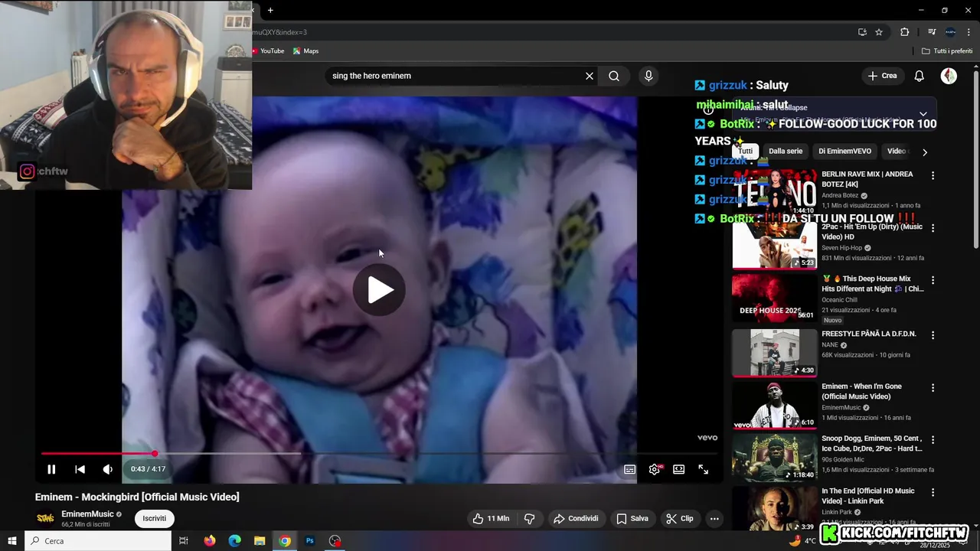Open the EminemMusic channel avatar
Viewport: 980px width, 551px height.
45,518
